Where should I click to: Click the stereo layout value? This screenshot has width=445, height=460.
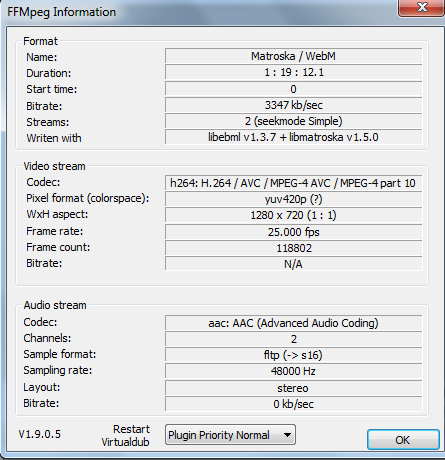293,388
